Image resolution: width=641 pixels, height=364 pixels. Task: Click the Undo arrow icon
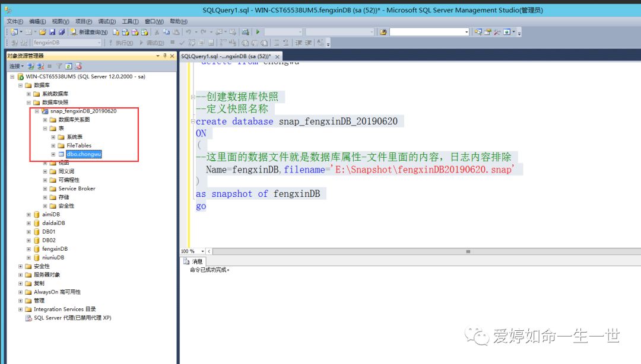pyautogui.click(x=188, y=32)
